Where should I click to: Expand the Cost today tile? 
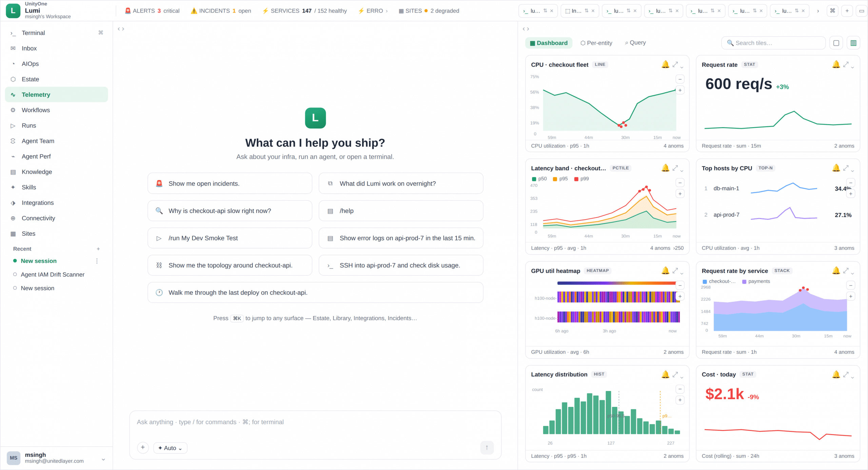click(846, 374)
